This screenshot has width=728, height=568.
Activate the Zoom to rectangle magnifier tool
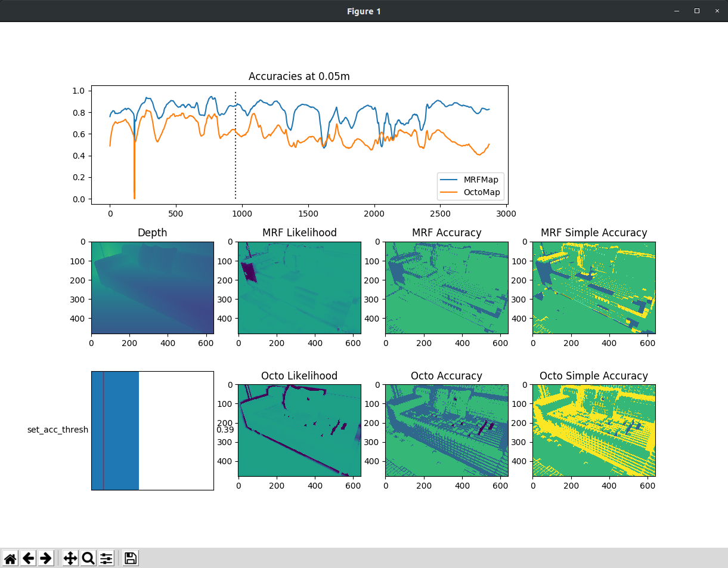click(88, 558)
